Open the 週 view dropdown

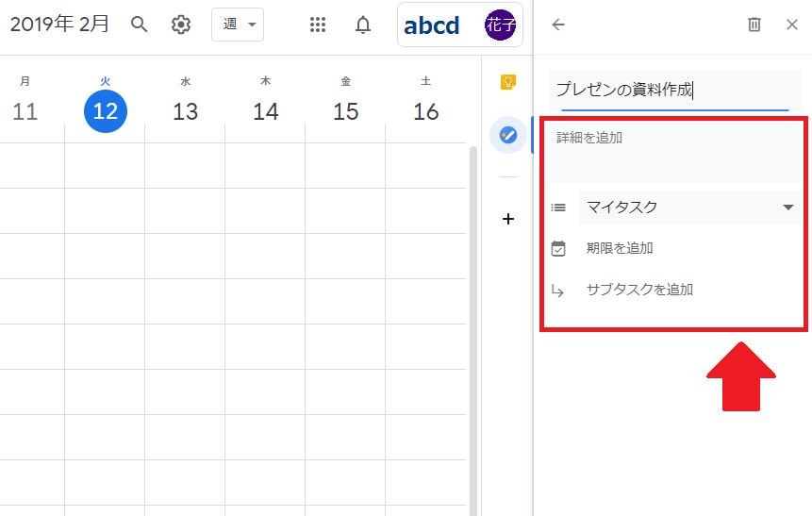238,25
